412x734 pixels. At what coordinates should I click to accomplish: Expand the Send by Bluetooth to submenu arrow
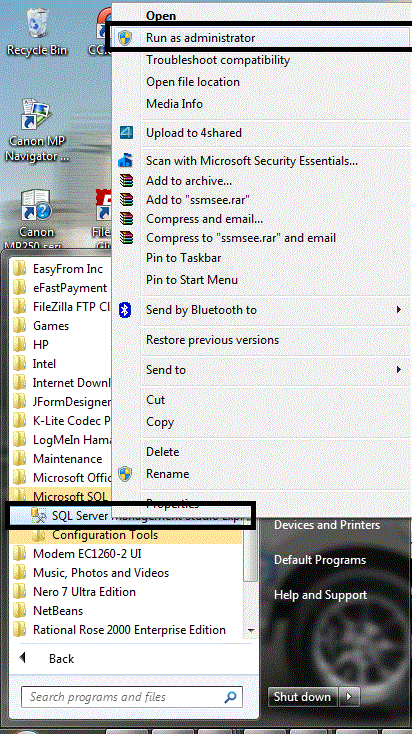(399, 309)
